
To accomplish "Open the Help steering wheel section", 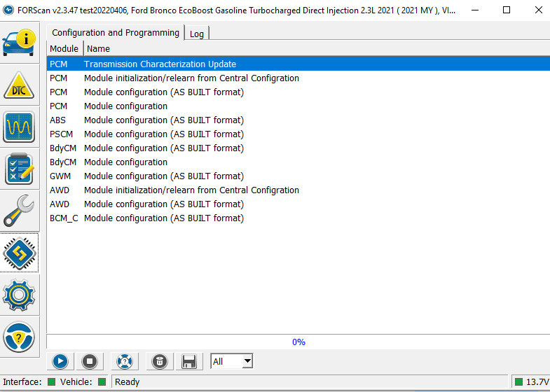I will pyautogui.click(x=20, y=337).
